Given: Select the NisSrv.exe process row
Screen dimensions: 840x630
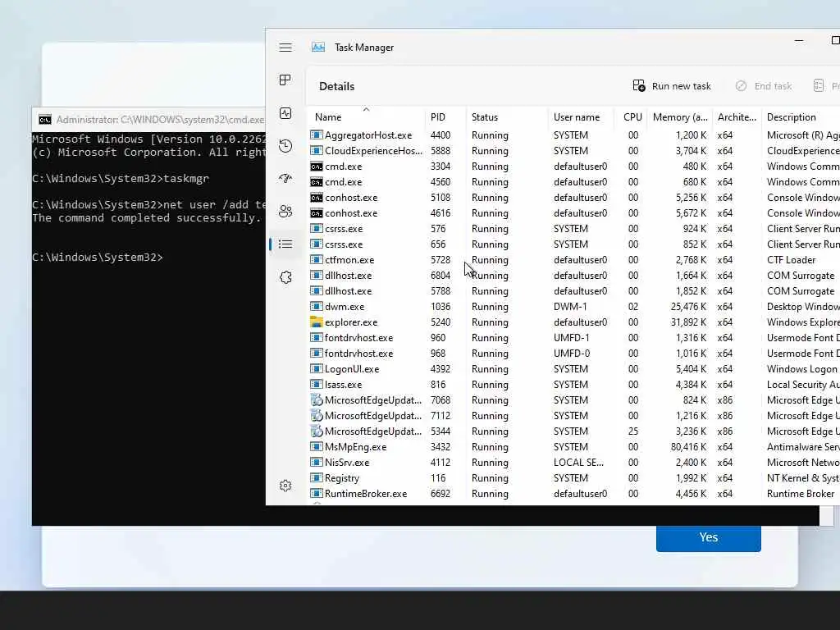Looking at the screenshot, I should coord(574,463).
